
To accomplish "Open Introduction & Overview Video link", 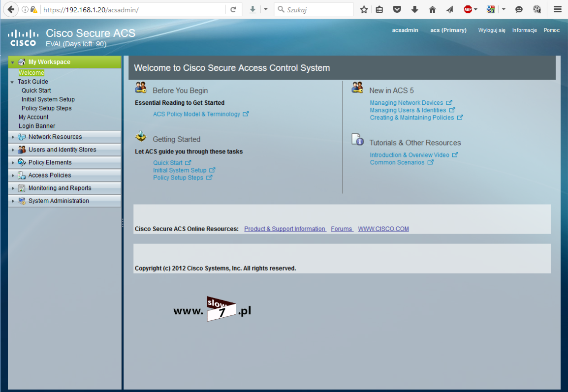I will coord(410,155).
